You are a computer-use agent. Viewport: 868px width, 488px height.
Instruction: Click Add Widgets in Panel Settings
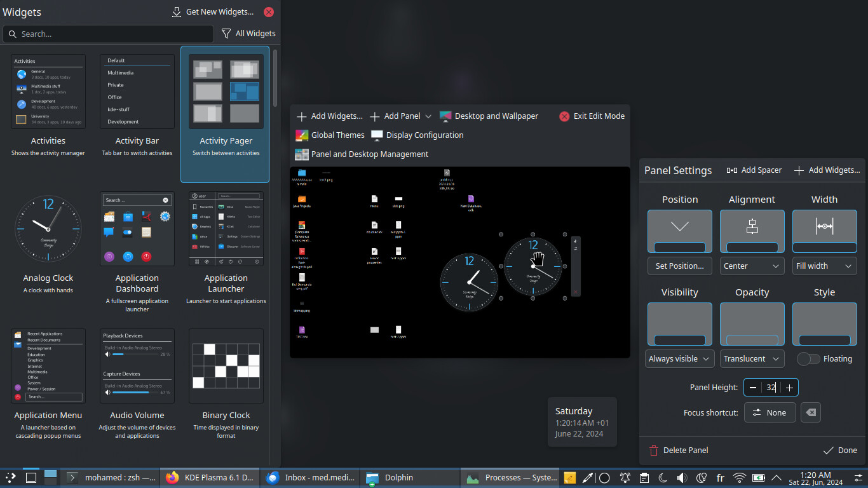[x=827, y=170]
